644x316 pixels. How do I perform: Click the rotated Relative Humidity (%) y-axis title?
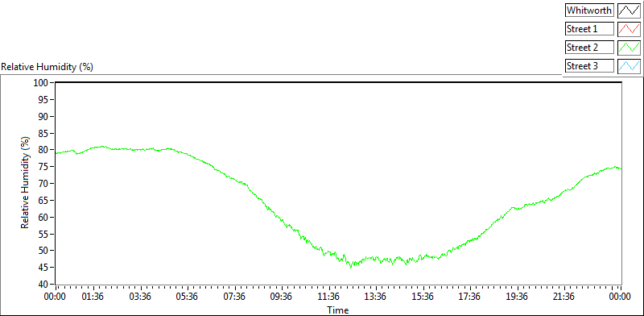(26, 183)
